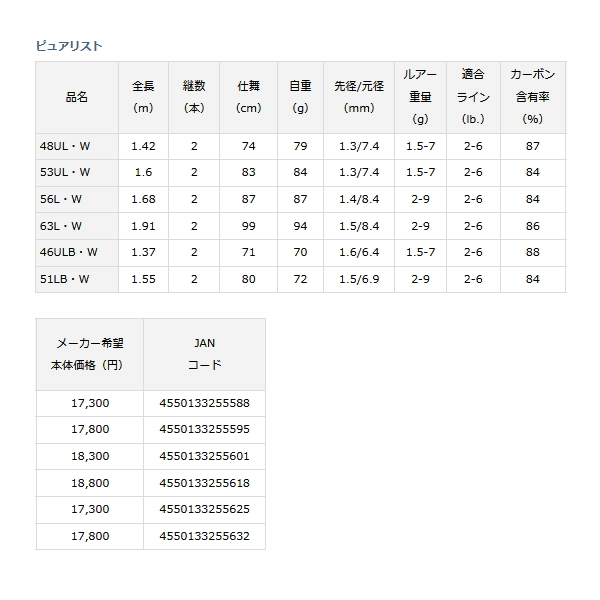Screen dimensions: 600x600
Task: Click the ルアー重量 (g) column header
Action: point(419,97)
